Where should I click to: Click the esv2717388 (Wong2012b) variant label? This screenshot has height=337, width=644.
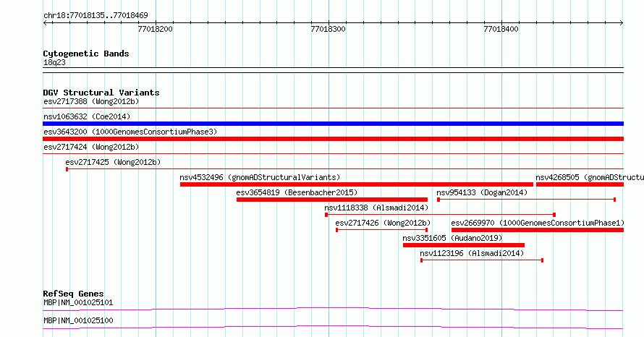tap(91, 101)
